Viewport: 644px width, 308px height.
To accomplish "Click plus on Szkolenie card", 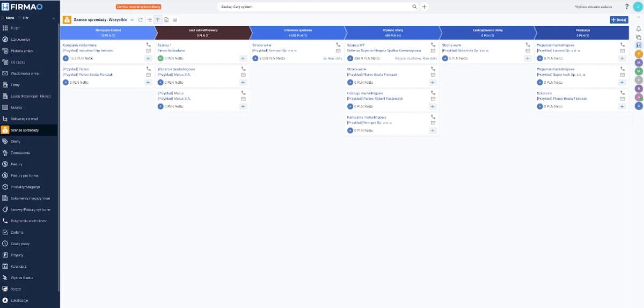I will tap(623, 106).
